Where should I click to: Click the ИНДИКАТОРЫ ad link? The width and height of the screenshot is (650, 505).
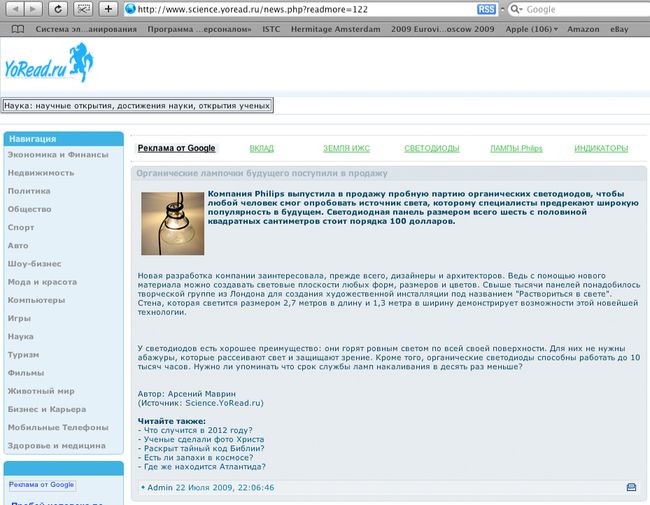coord(601,148)
